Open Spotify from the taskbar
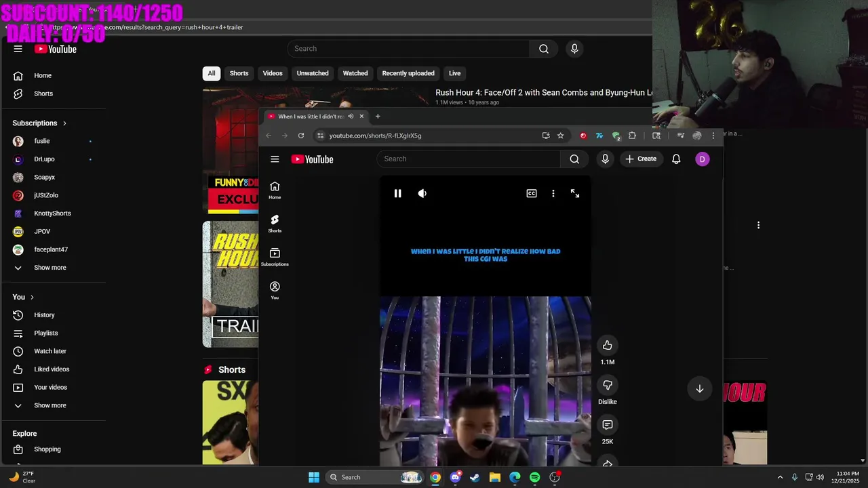The height and width of the screenshot is (488, 868). click(x=534, y=477)
